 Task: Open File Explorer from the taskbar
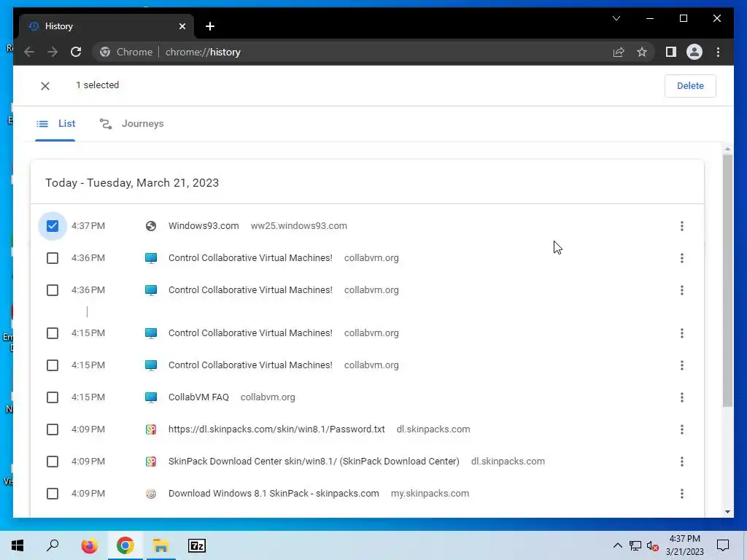pyautogui.click(x=161, y=545)
